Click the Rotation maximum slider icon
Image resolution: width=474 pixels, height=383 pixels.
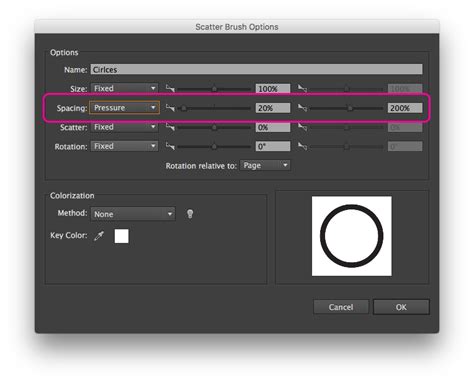tap(302, 146)
